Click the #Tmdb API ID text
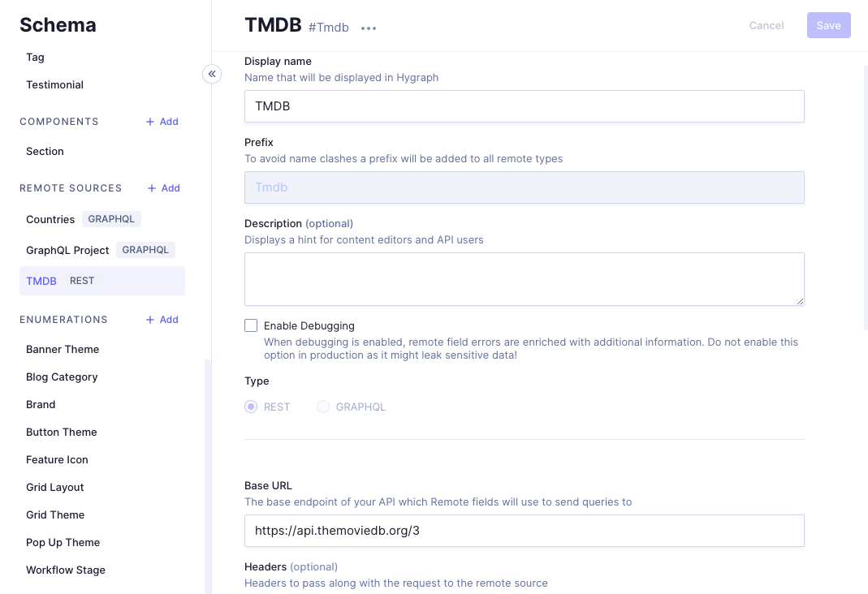The width and height of the screenshot is (868, 594). (x=329, y=28)
